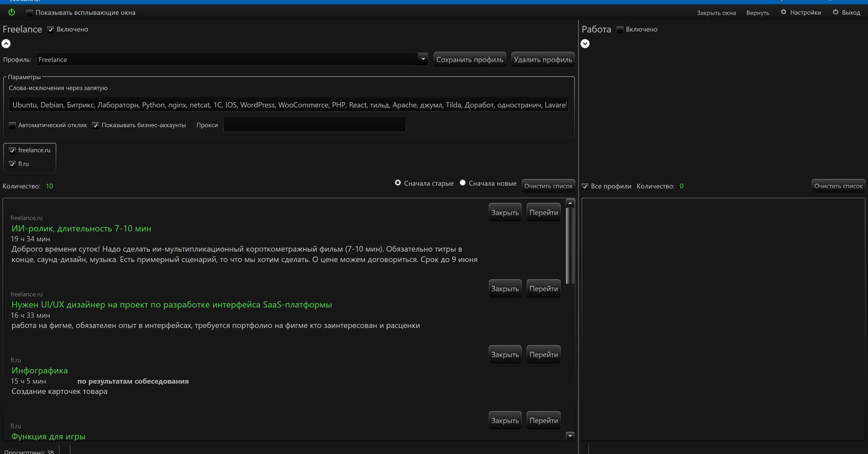Click Перейти for the UI/UX дизайнер job
The image size is (868, 454).
click(x=544, y=289)
